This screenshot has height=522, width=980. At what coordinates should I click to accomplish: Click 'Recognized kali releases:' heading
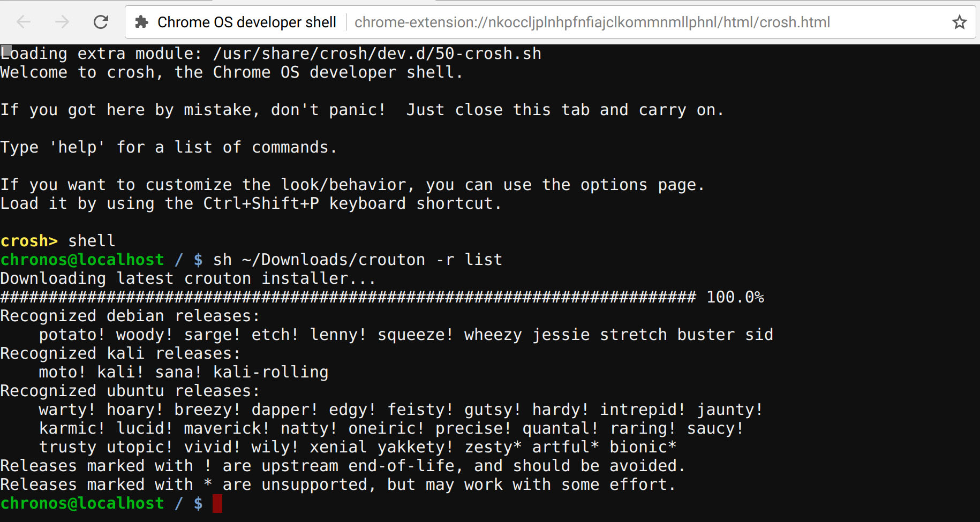coord(120,353)
